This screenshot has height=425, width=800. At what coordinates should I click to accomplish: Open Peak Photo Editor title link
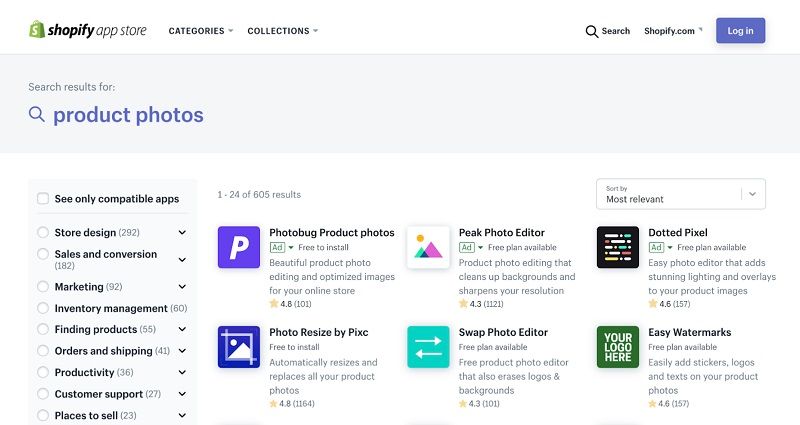tap(502, 233)
